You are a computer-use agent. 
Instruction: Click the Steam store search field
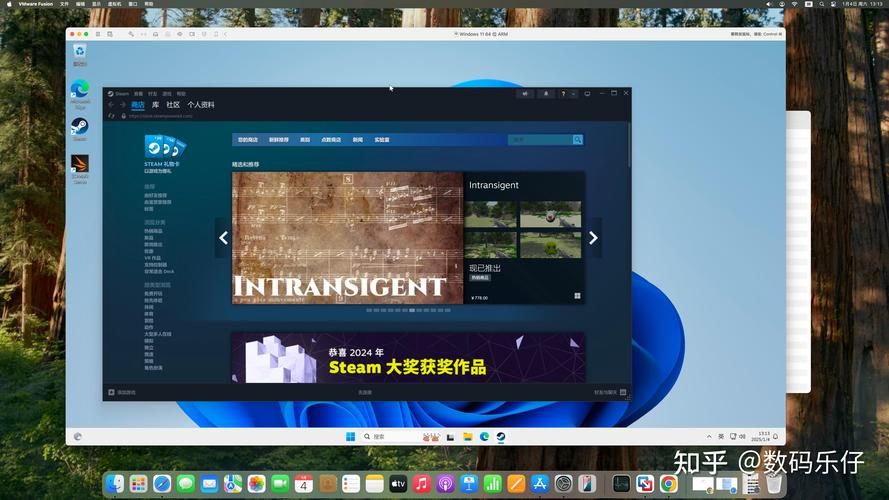point(540,139)
